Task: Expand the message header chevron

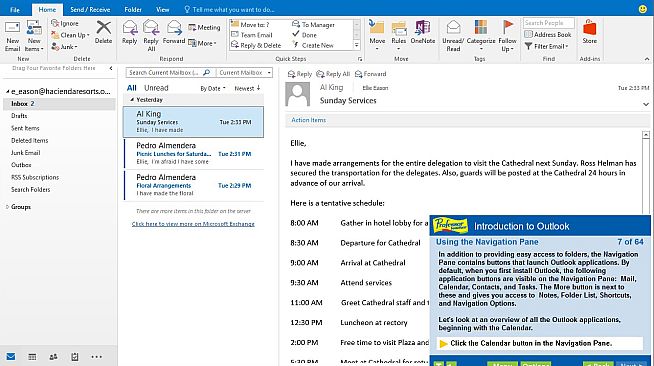Action: (x=646, y=104)
